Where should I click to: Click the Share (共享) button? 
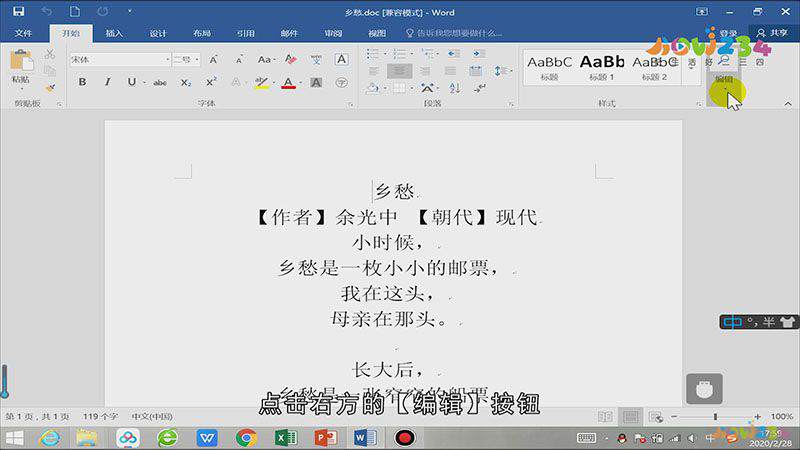tap(772, 33)
